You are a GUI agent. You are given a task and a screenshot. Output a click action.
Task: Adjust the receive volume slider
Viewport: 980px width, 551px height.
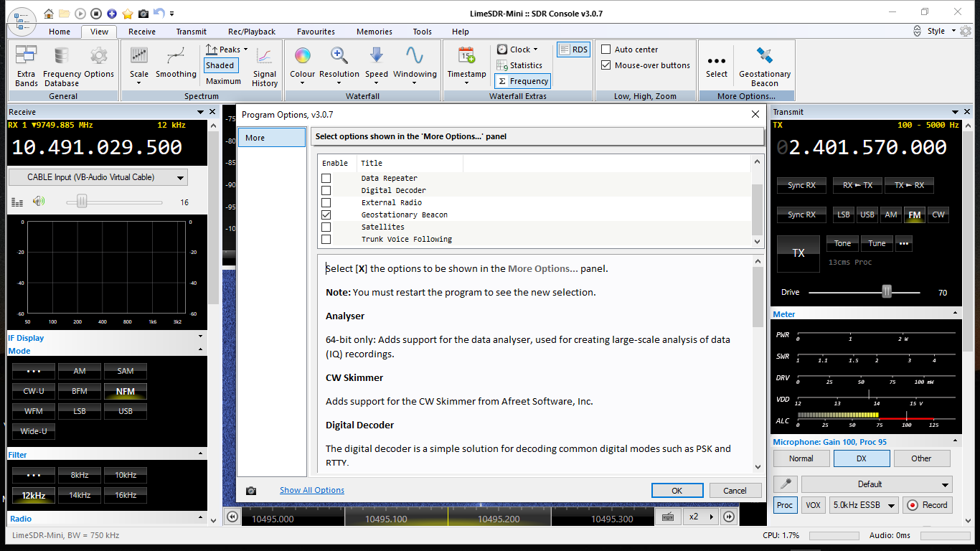point(82,202)
